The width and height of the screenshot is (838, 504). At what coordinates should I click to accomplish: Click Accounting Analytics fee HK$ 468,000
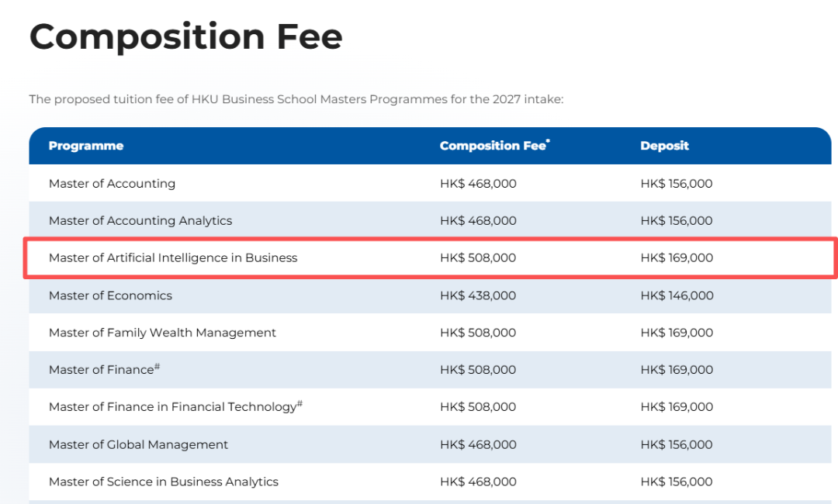coord(478,220)
